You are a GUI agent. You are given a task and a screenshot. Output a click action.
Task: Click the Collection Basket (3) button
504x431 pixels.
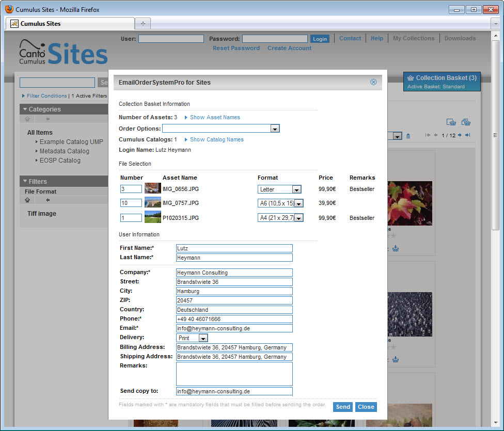[442, 82]
